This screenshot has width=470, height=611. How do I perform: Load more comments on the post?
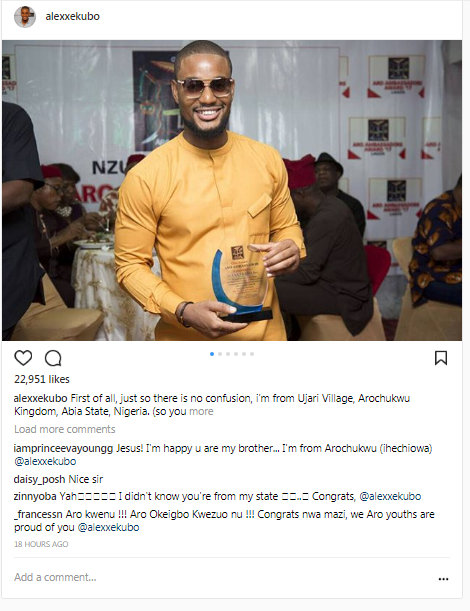click(65, 429)
